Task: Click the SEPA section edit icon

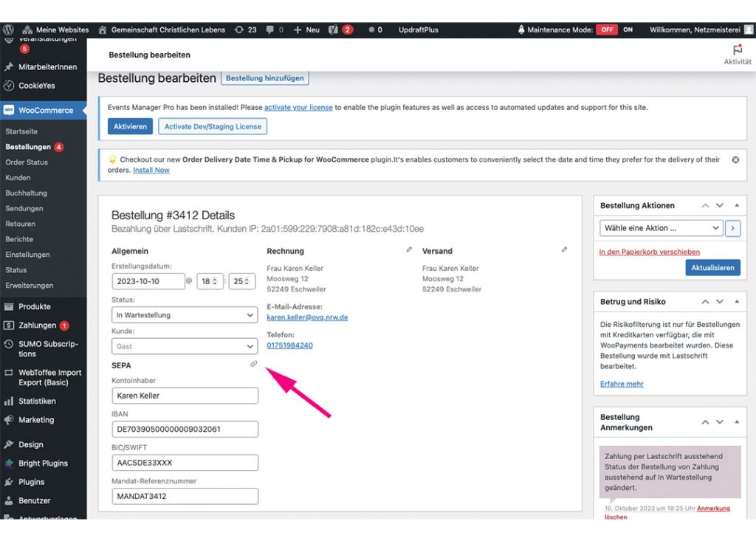Action: coord(253,364)
